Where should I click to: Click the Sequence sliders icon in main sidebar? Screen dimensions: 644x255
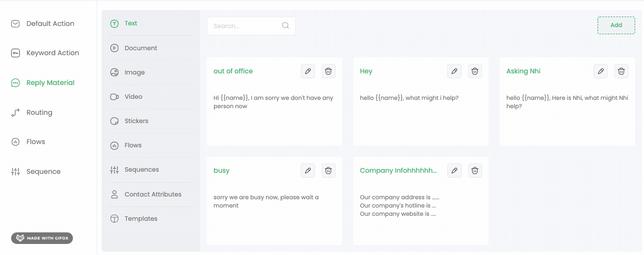15,171
